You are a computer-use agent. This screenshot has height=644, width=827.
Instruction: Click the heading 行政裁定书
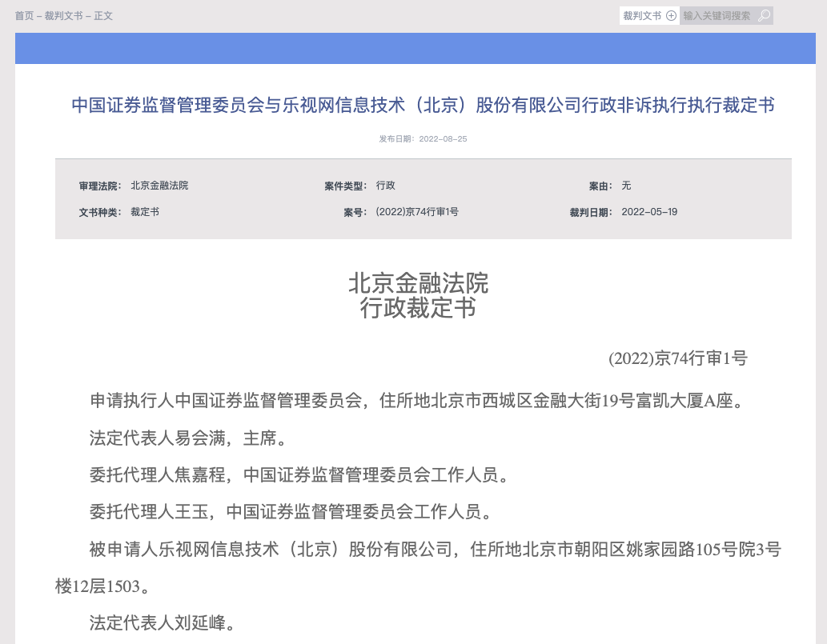click(418, 308)
